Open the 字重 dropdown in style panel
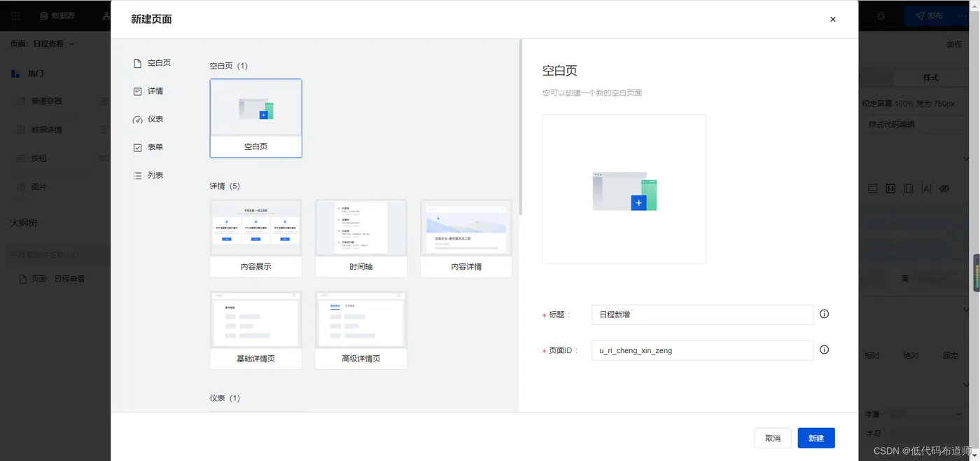Screen dimensions: 980x461 coord(926,414)
